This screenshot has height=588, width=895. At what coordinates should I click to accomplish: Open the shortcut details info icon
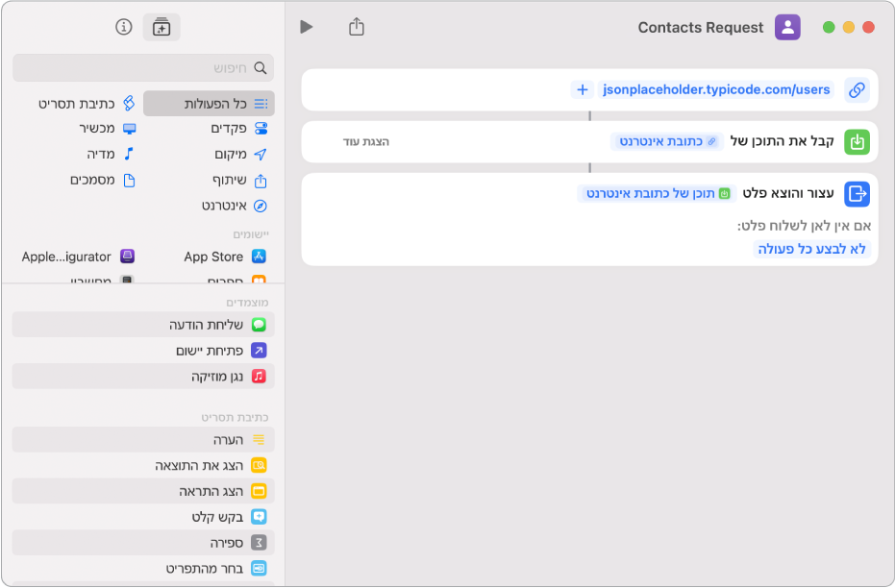coord(123,27)
